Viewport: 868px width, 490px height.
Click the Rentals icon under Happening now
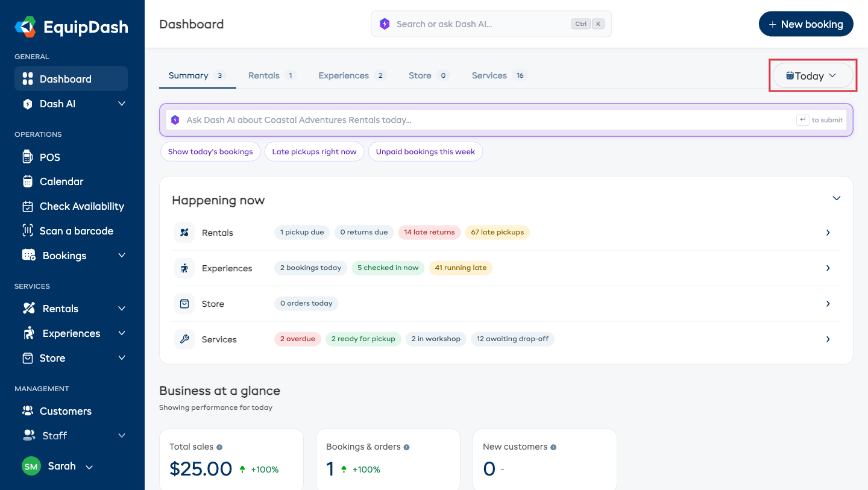(x=184, y=233)
